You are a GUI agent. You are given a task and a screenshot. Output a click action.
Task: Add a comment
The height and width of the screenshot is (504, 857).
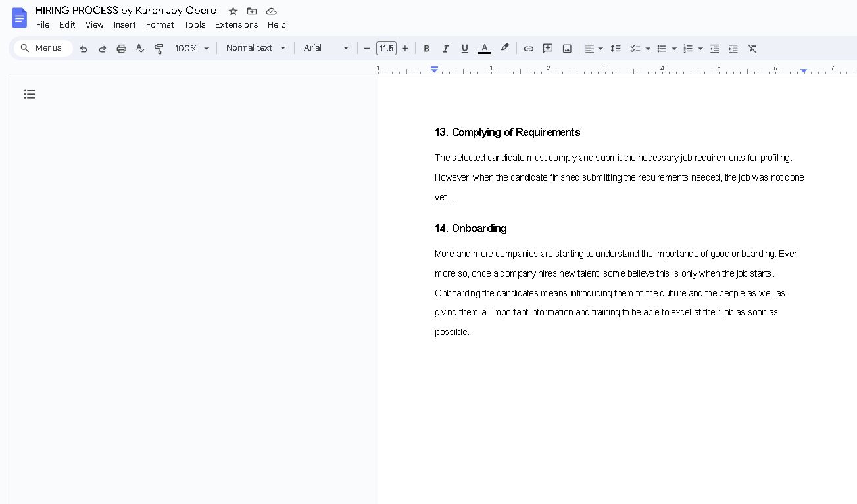click(x=548, y=49)
